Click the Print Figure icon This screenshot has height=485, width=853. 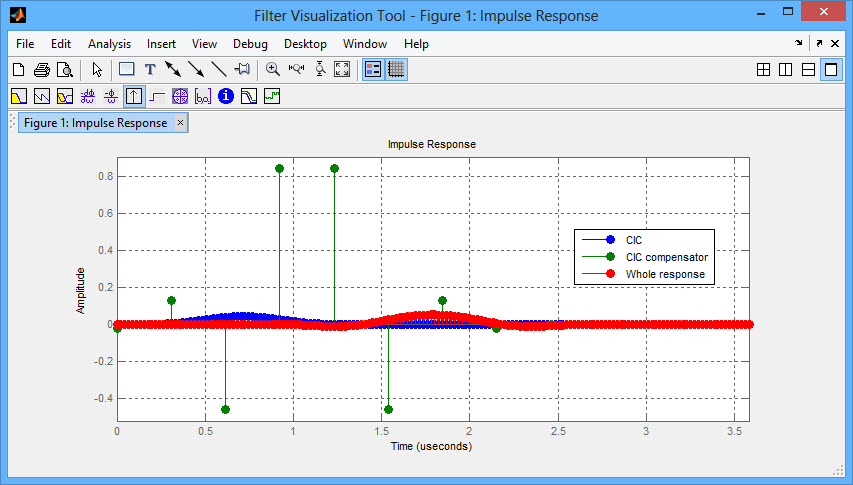(x=42, y=70)
